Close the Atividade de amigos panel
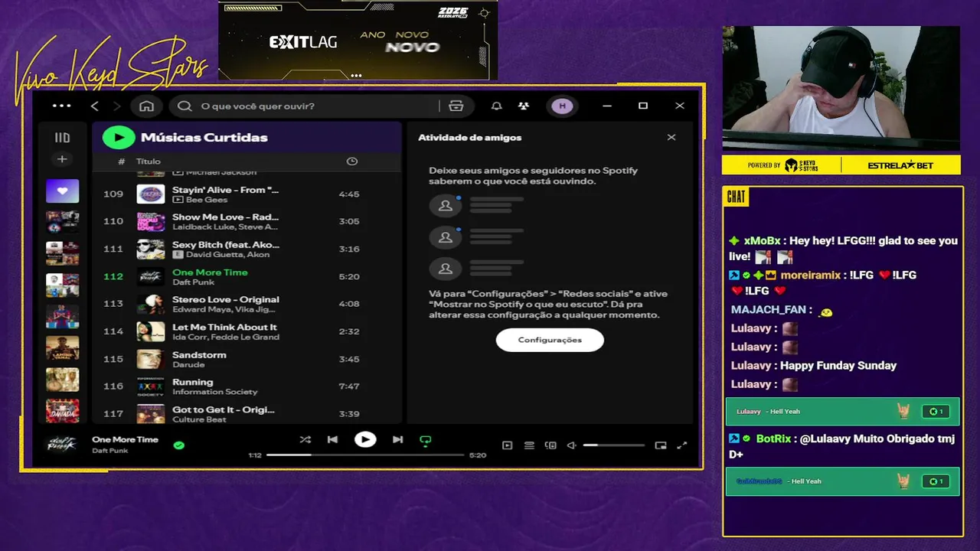980x551 pixels. tap(671, 138)
